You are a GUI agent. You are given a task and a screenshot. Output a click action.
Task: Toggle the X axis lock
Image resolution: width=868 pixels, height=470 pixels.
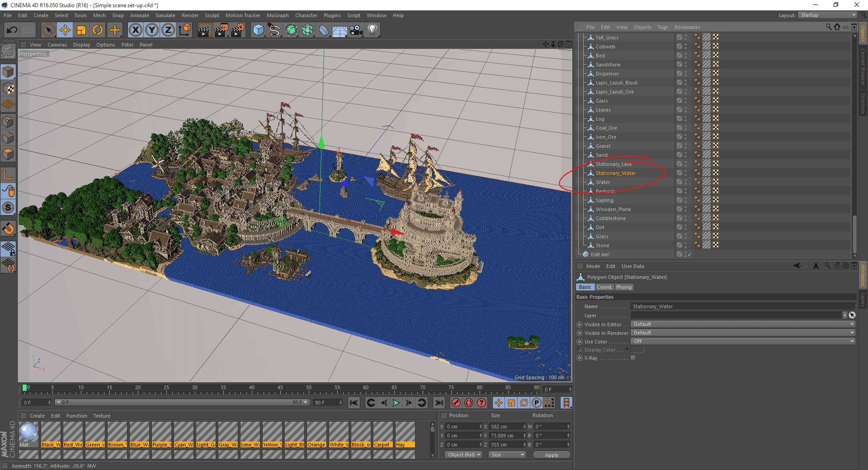point(135,30)
